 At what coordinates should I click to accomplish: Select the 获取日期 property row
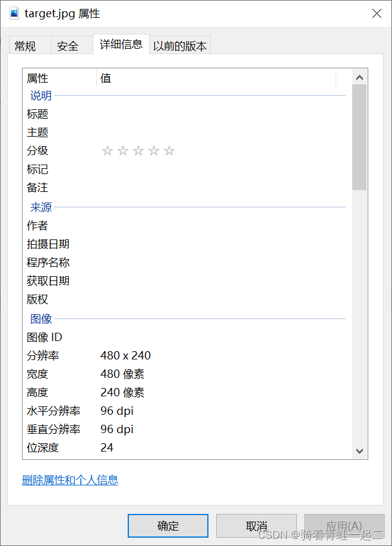click(187, 281)
